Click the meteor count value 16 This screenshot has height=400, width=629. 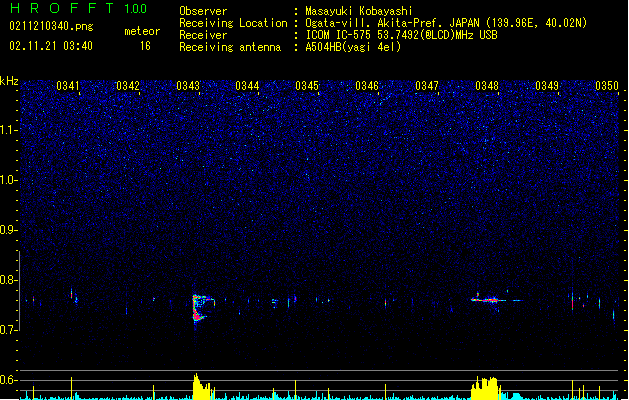click(x=145, y=46)
